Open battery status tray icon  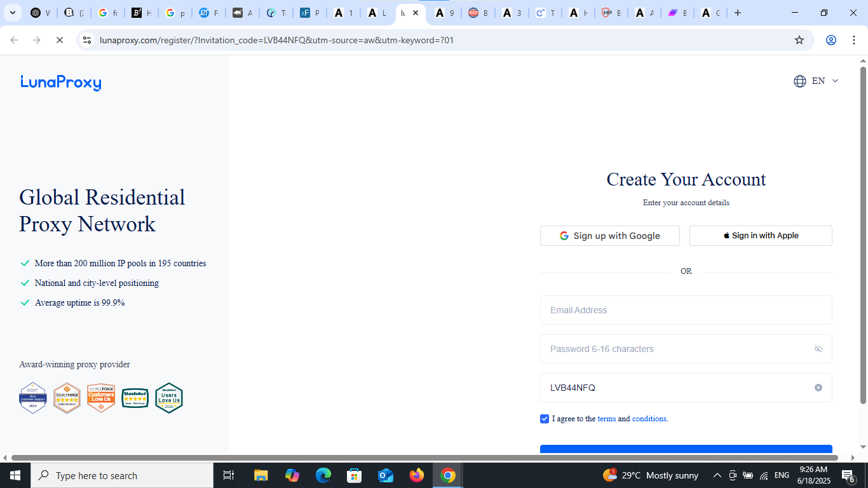pos(748,475)
